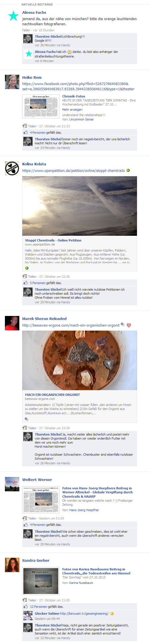Open the newspaper thumbnail in Sandra Gerber's post
The image size is (152, 644).
pyautogui.click(x=41, y=581)
